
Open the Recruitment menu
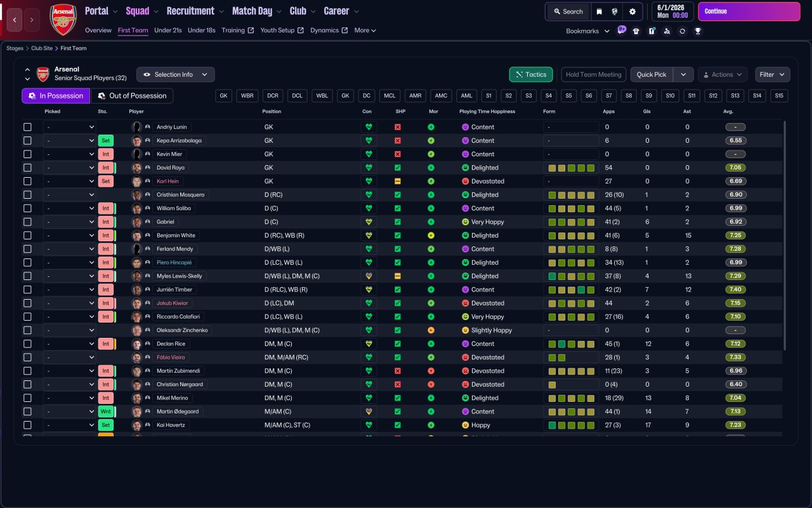195,11
